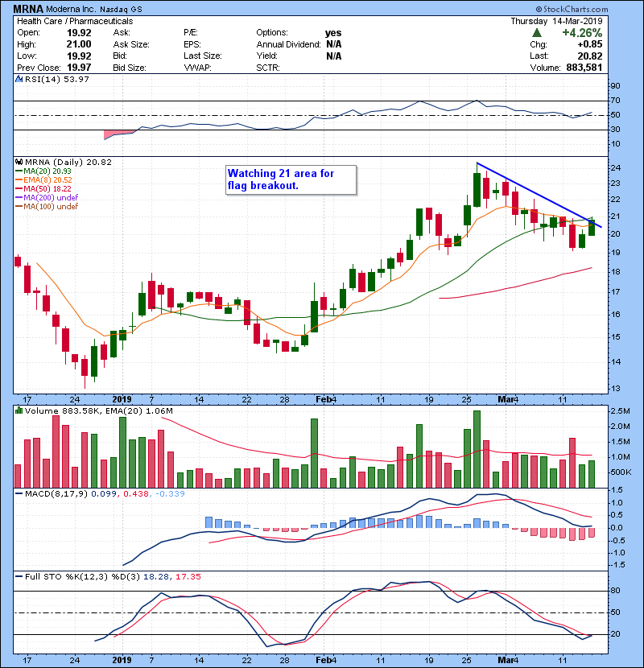Click the Yield label

[266, 56]
